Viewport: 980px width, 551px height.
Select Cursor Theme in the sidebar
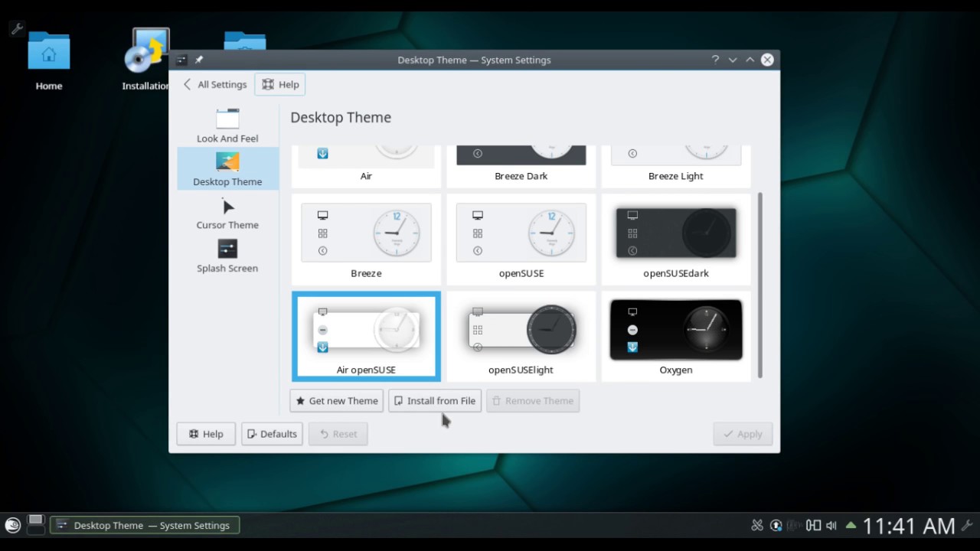[227, 214]
